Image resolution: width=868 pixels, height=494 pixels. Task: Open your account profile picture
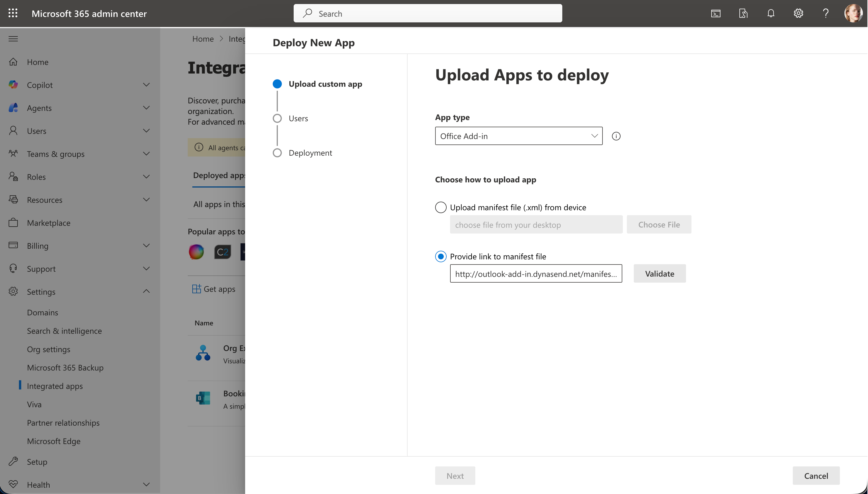tap(853, 13)
